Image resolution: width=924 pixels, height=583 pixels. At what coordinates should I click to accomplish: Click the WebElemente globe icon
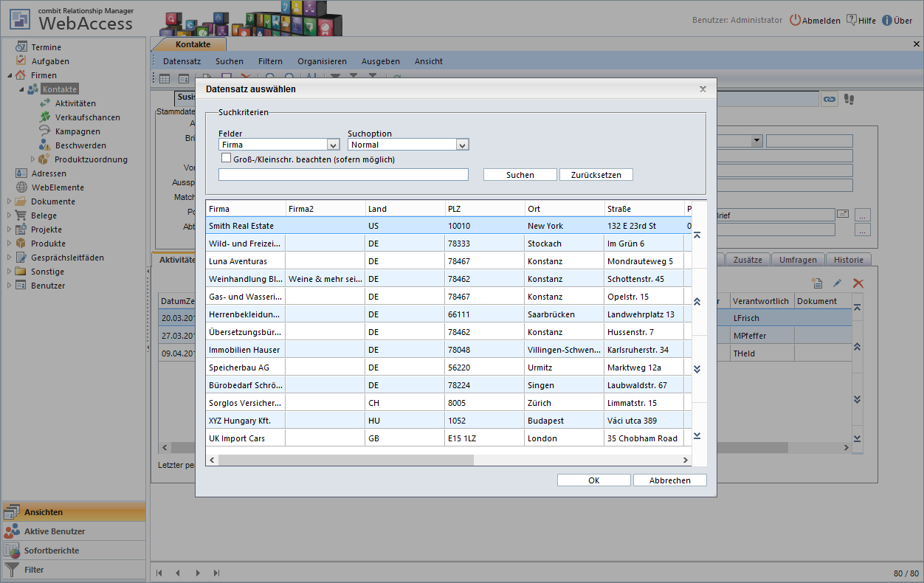pyautogui.click(x=21, y=187)
